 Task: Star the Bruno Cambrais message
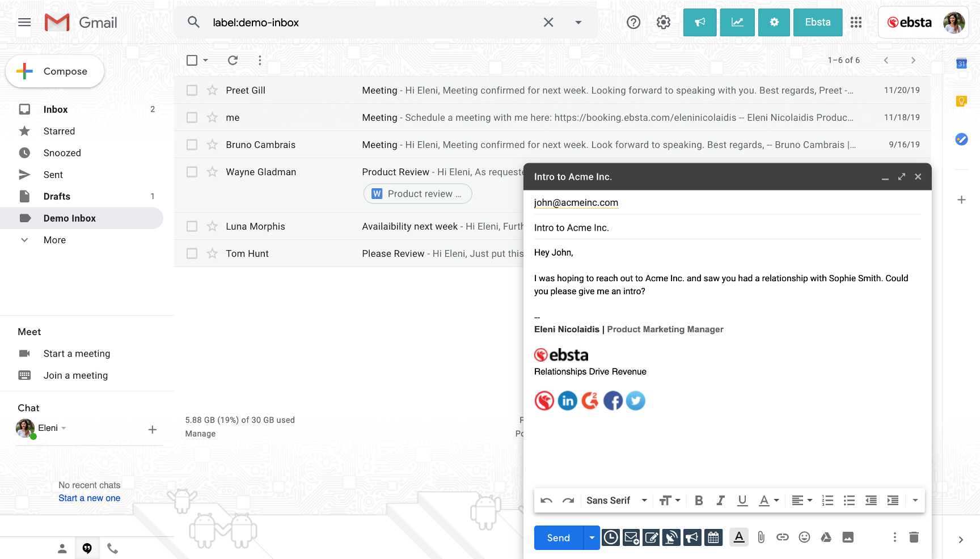(x=212, y=145)
